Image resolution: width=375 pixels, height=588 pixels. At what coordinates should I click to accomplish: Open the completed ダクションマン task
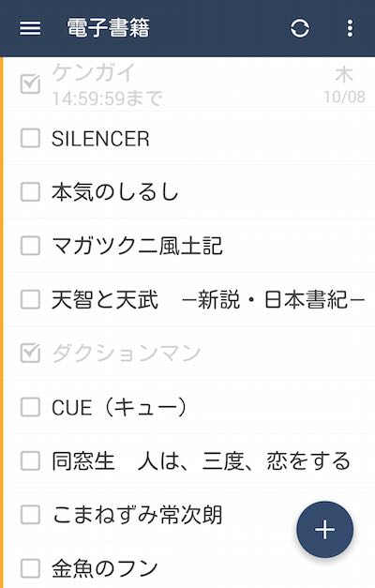coord(189,354)
